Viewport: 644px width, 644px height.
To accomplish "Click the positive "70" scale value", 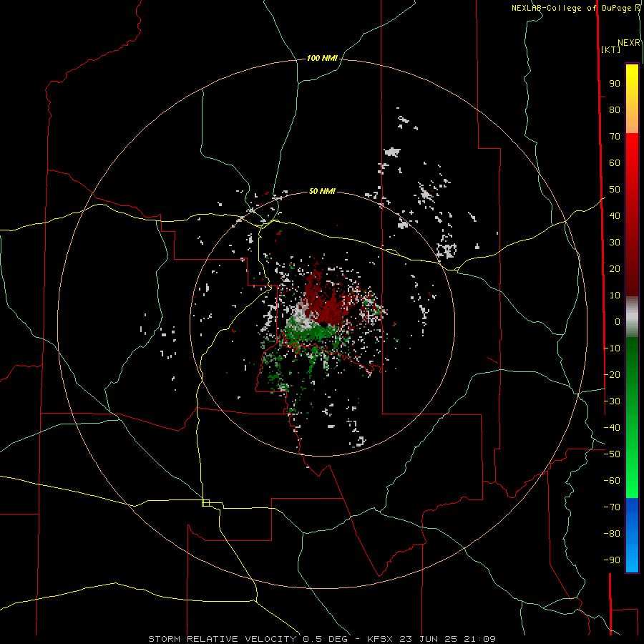I will tap(615, 137).
